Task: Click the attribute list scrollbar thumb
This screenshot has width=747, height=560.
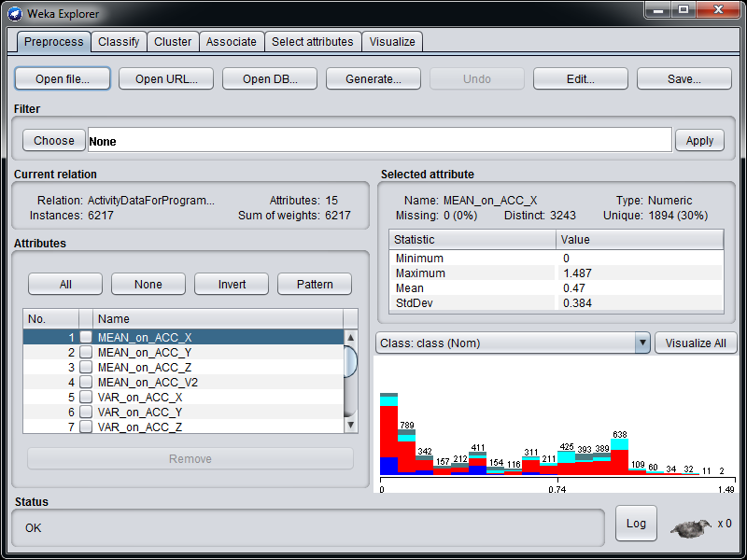Action: [351, 361]
